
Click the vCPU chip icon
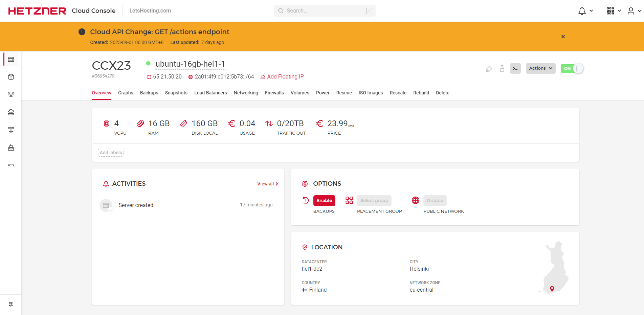(107, 123)
